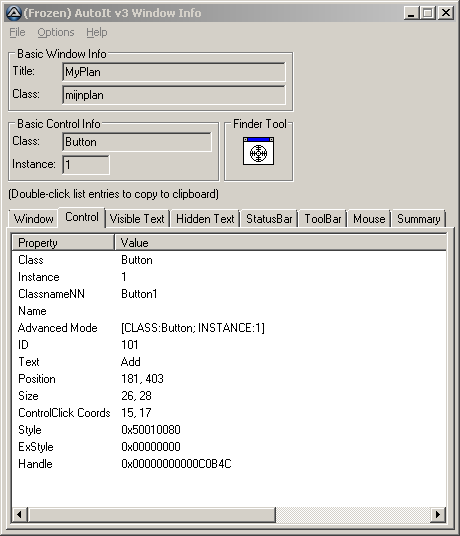Viewport: 460px width, 536px height.
Task: Click the Title field showing MyPlan
Action: pyautogui.click(x=174, y=72)
